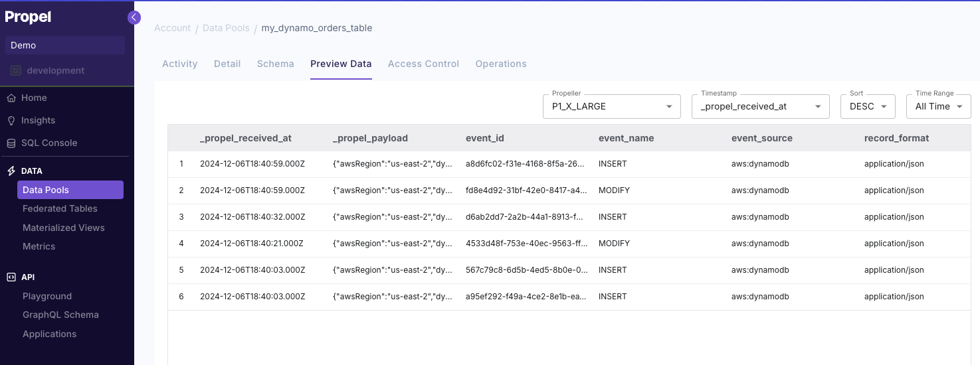Open Federated Tables in the sidebar
This screenshot has width=980, height=365.
pos(60,208)
